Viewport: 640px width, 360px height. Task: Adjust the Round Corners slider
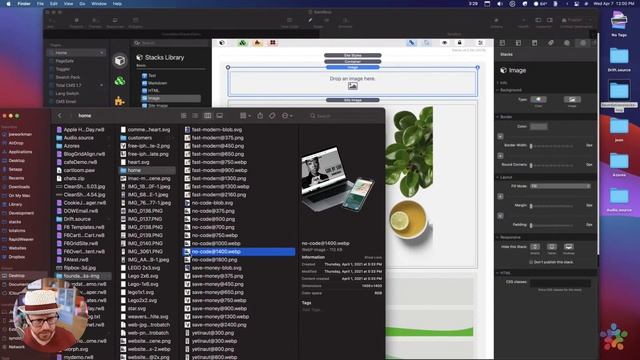tap(551, 165)
